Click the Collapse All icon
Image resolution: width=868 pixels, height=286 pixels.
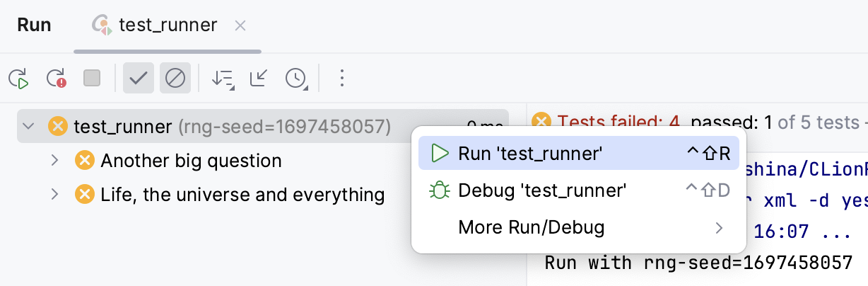pos(259,78)
